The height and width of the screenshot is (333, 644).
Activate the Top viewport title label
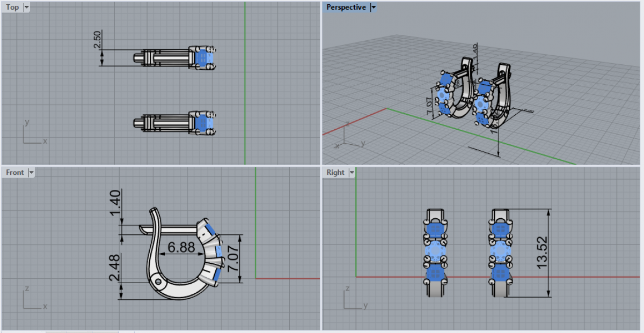12,8
